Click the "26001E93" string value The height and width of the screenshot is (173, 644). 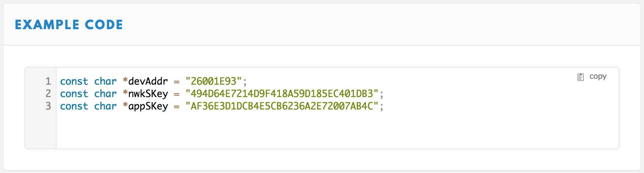tap(214, 81)
